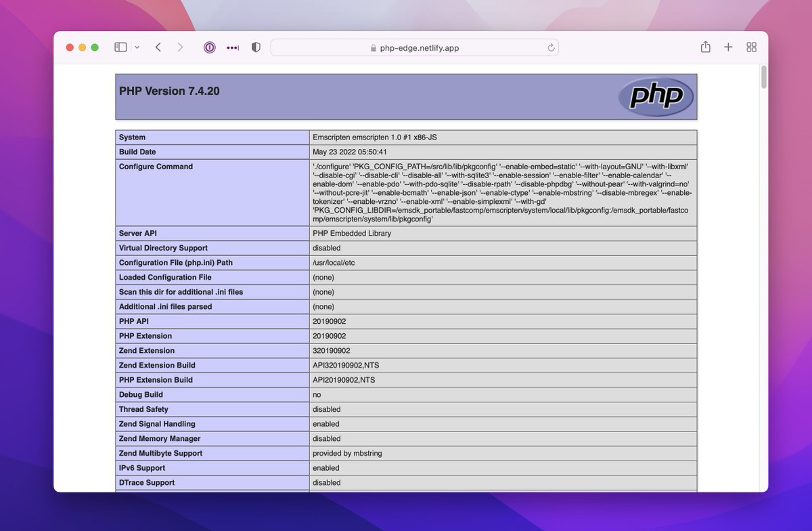
Task: Open the sidebar options dropdown chevron
Action: point(137,47)
